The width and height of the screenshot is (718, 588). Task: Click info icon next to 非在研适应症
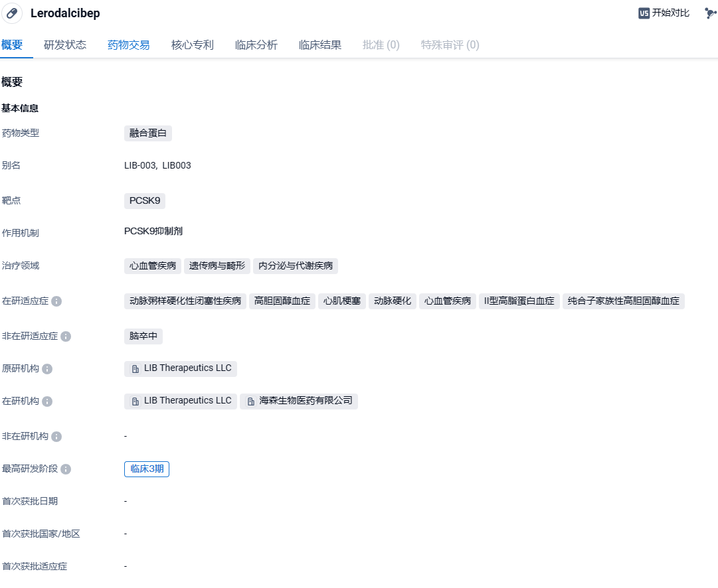pos(66,336)
